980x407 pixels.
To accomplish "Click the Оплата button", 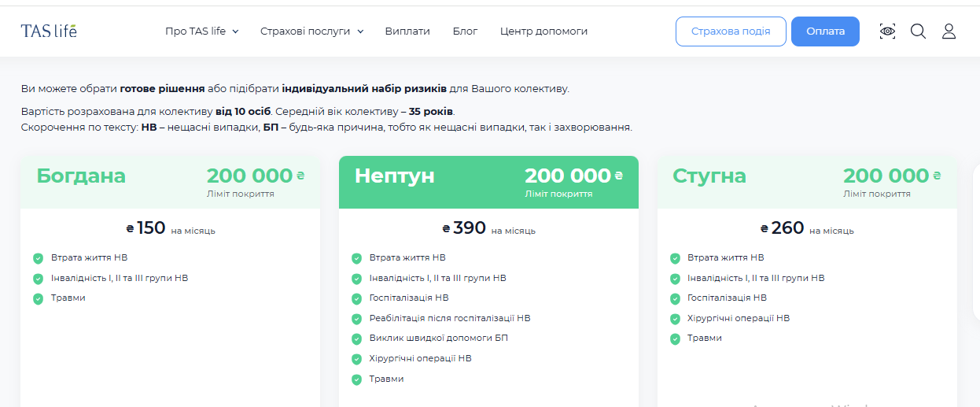I will 825,31.
